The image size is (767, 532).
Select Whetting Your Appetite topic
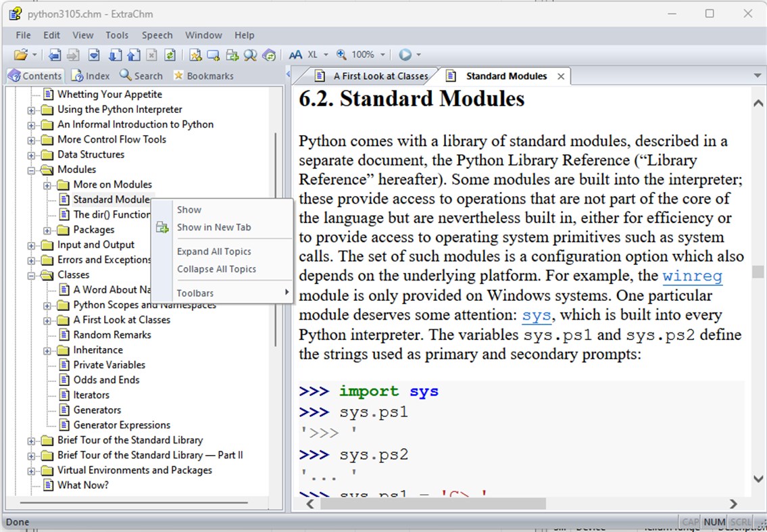[x=109, y=94]
